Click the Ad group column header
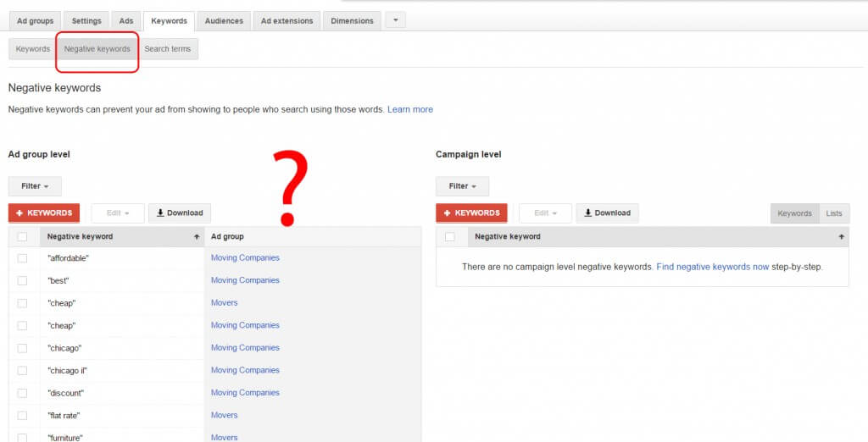 [313, 237]
